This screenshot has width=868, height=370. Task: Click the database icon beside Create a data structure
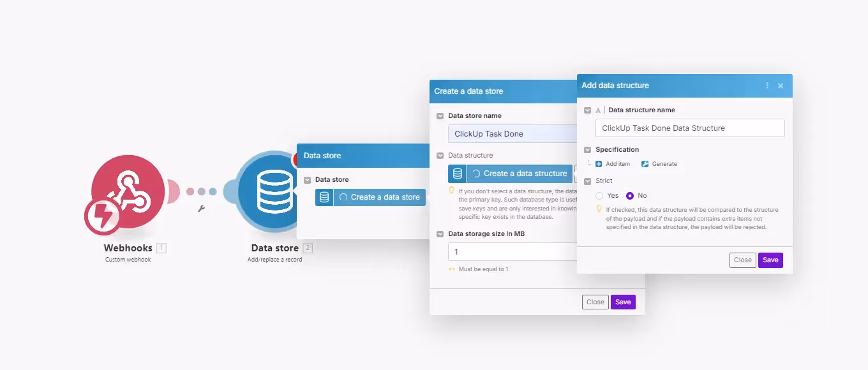(x=456, y=173)
